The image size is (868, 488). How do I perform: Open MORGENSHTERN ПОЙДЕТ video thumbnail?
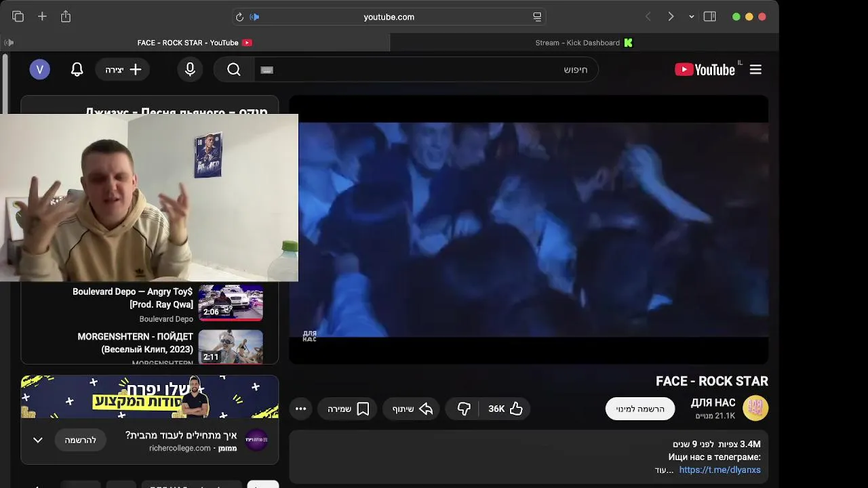click(231, 347)
